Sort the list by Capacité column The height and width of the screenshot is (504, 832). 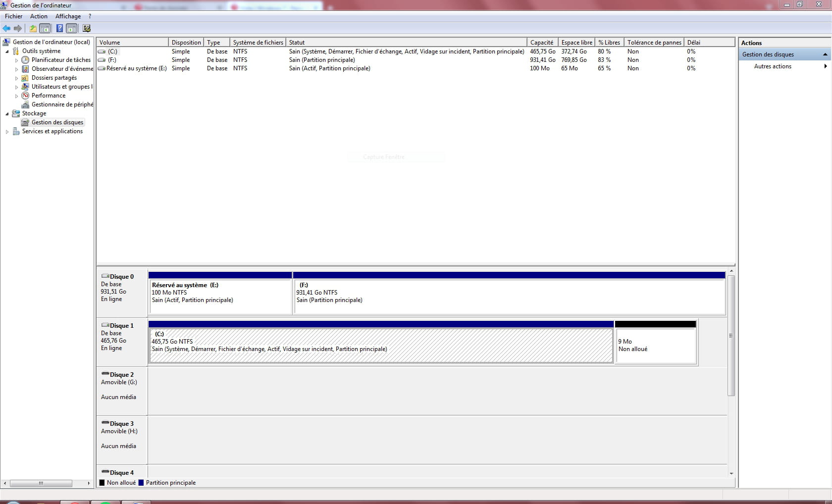[542, 43]
